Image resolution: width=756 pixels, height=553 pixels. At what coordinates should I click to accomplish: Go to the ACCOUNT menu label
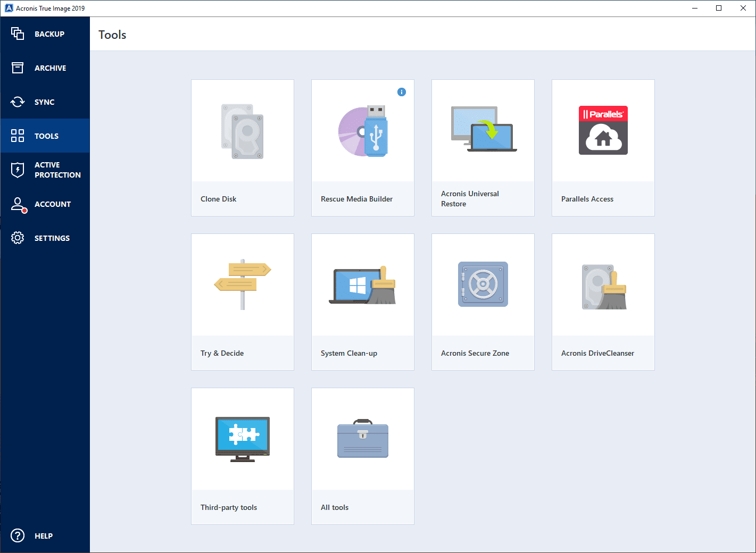pos(53,204)
